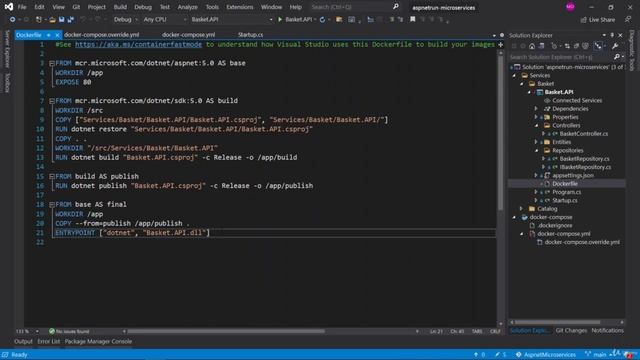
Task: Close the Dockerfile editor tab
Action: tap(57, 35)
